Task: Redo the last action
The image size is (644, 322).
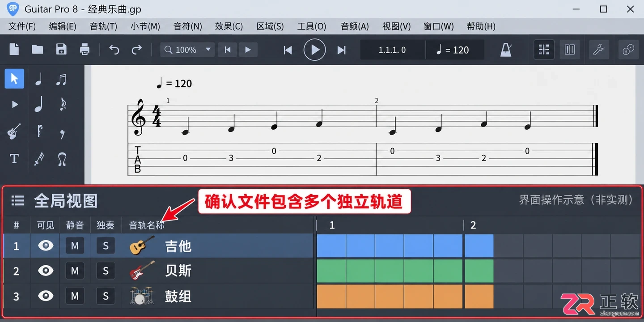Action: (x=136, y=50)
